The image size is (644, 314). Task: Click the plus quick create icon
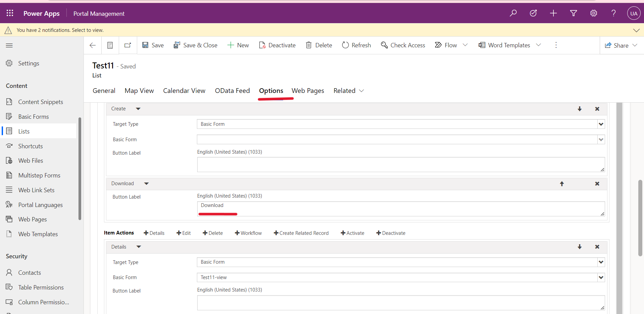coord(553,13)
